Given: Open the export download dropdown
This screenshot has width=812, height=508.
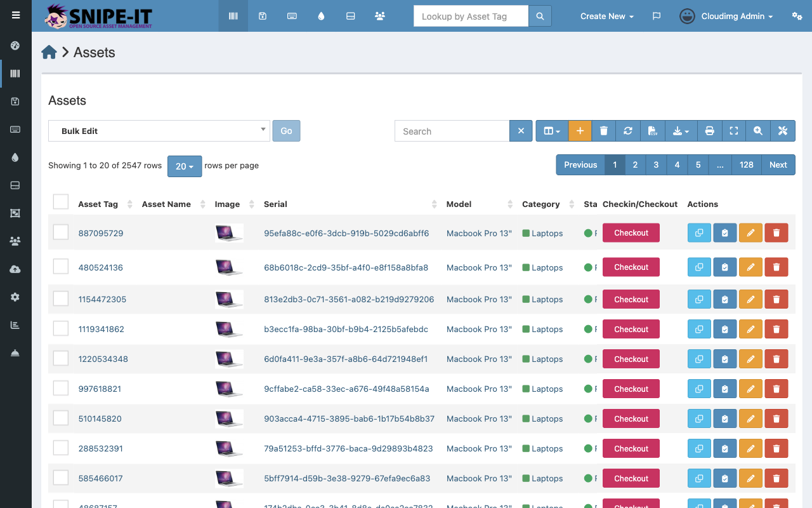Looking at the screenshot, I should tap(681, 131).
